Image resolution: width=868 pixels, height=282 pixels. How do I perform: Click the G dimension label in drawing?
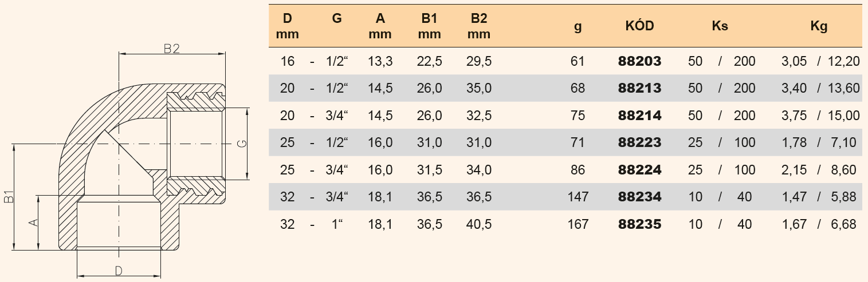click(242, 144)
